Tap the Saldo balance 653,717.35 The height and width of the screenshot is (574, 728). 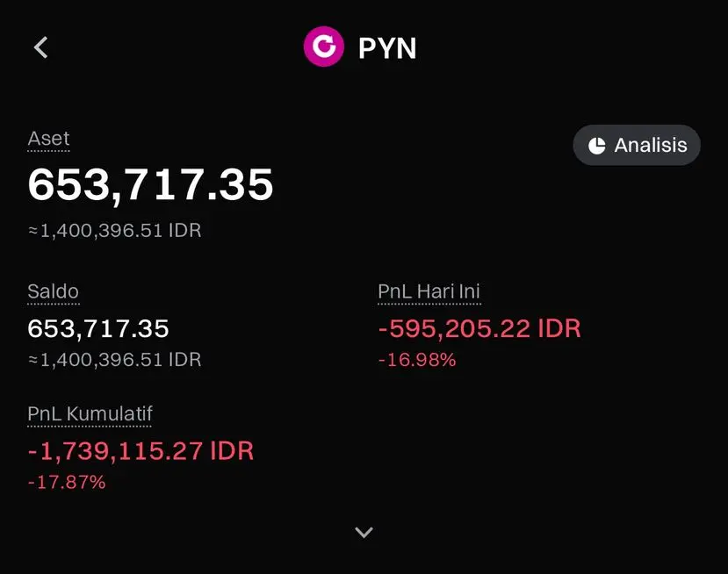tap(98, 328)
